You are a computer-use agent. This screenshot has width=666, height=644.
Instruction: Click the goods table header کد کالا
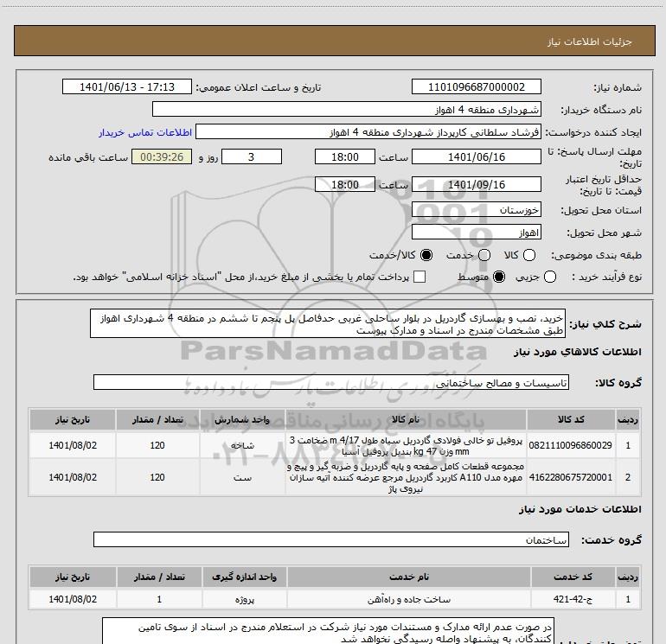point(571,419)
